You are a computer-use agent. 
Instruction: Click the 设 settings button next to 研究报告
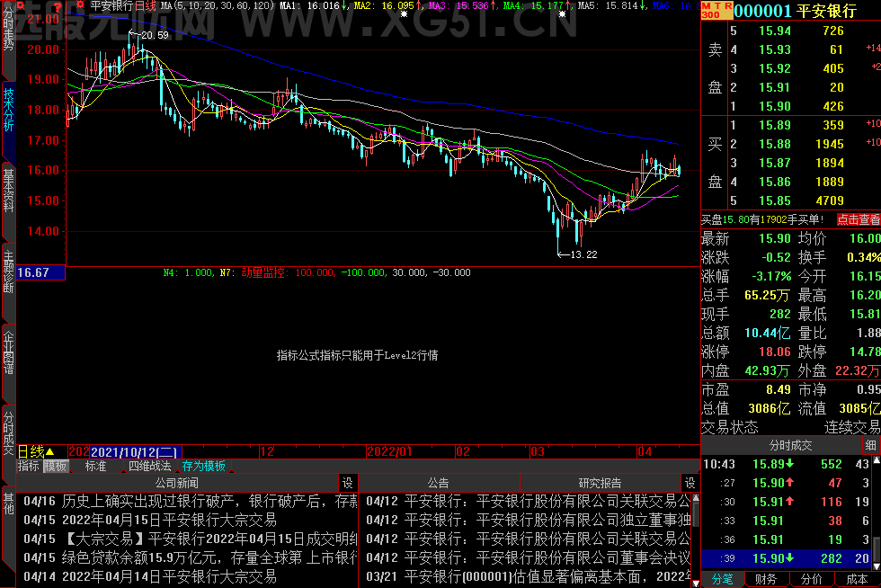(690, 483)
